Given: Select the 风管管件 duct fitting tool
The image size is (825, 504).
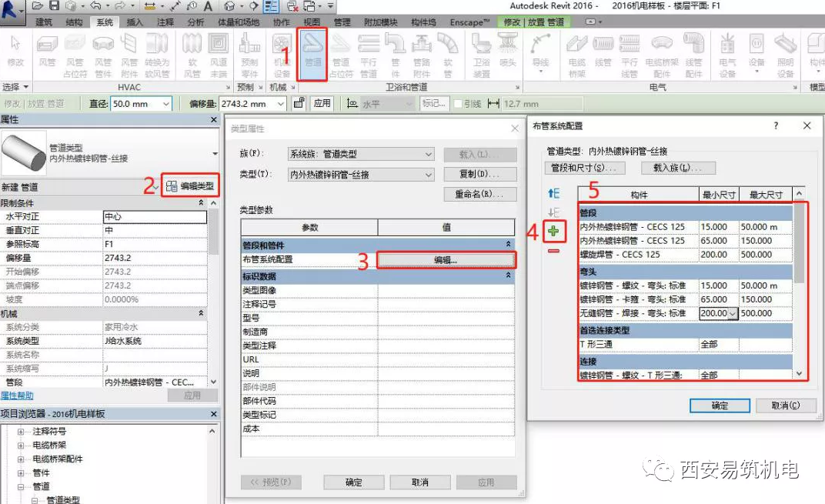Looking at the screenshot, I should [103, 55].
